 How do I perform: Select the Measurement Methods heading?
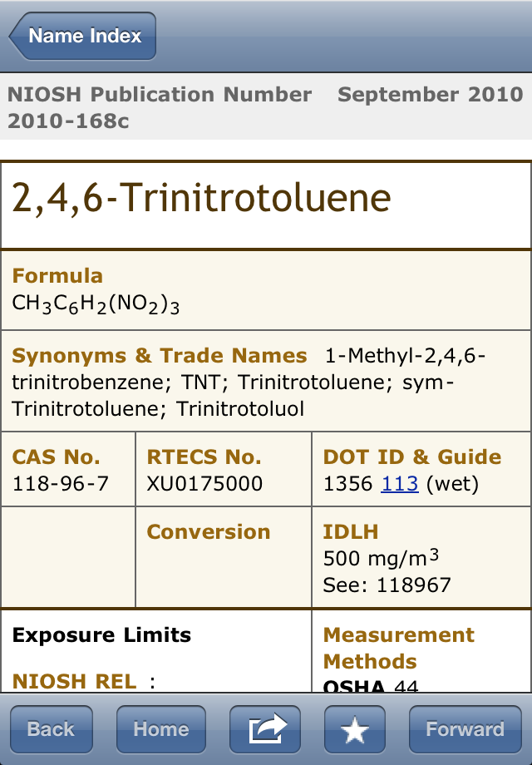pyautogui.click(x=399, y=649)
